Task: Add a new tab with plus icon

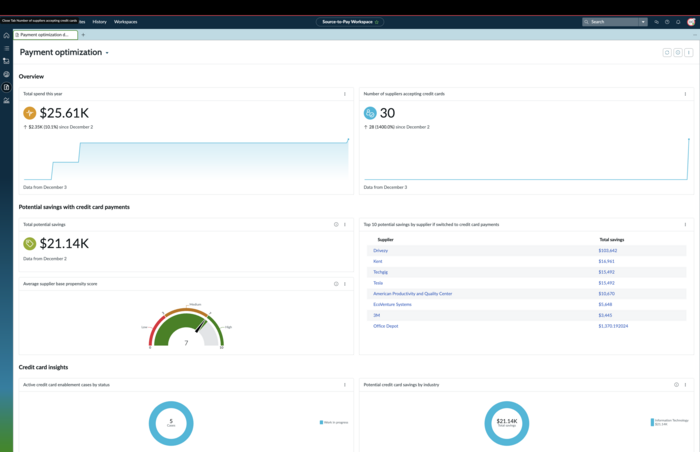Action: point(83,35)
